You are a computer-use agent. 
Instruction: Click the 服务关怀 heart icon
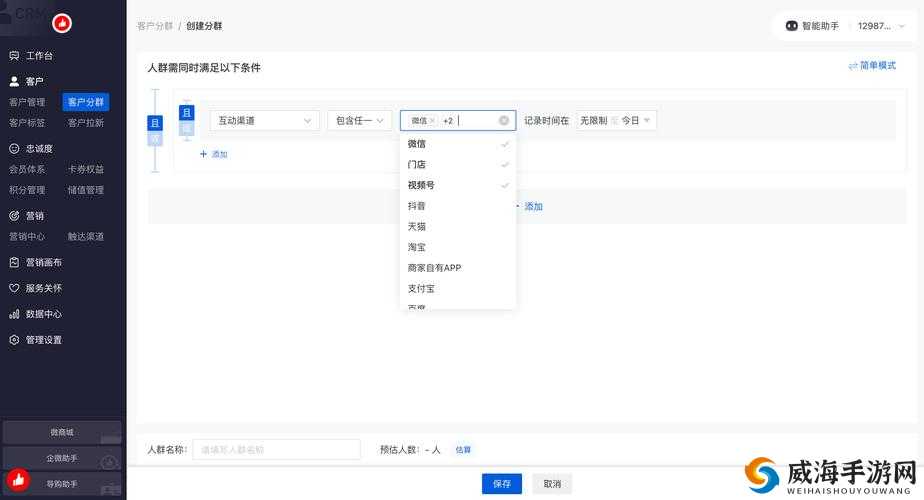[14, 288]
